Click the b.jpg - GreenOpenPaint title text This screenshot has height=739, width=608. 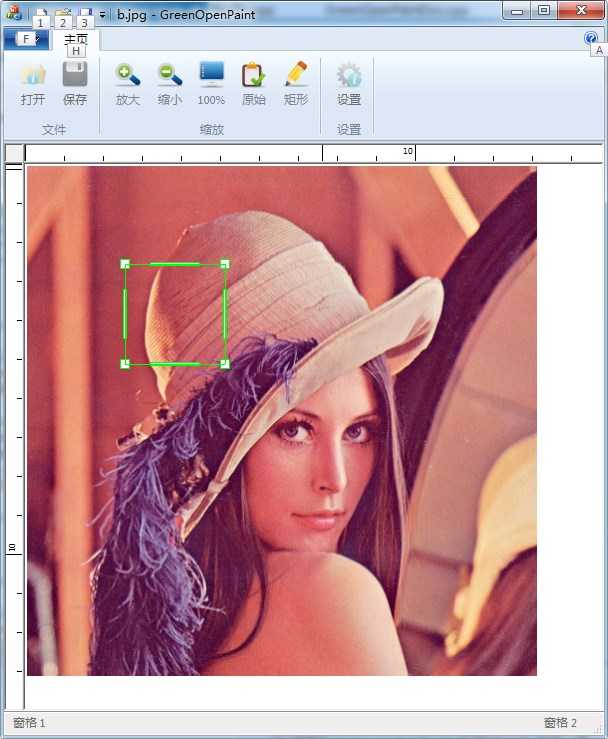(x=186, y=15)
